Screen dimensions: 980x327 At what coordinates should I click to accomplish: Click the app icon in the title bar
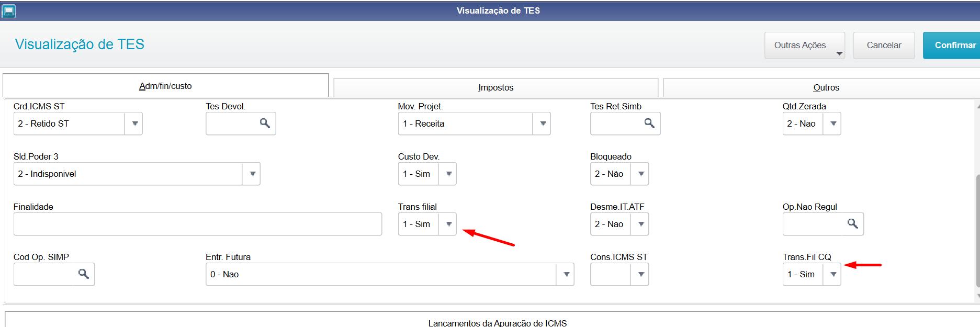click(x=9, y=10)
